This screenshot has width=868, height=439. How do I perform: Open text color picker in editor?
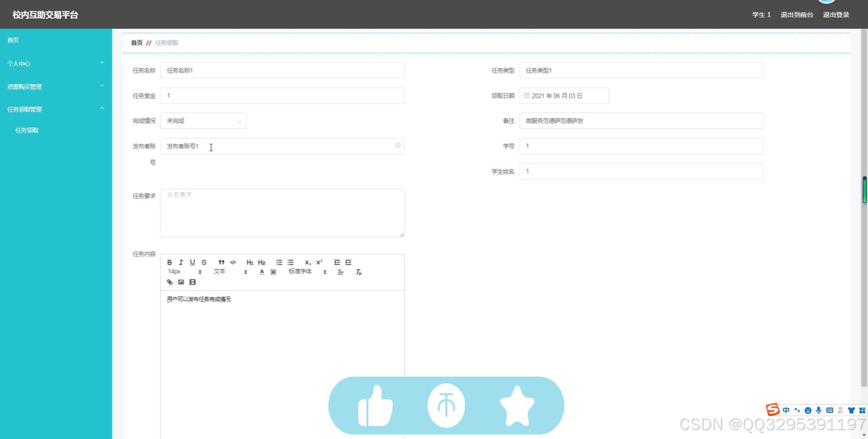tap(262, 272)
